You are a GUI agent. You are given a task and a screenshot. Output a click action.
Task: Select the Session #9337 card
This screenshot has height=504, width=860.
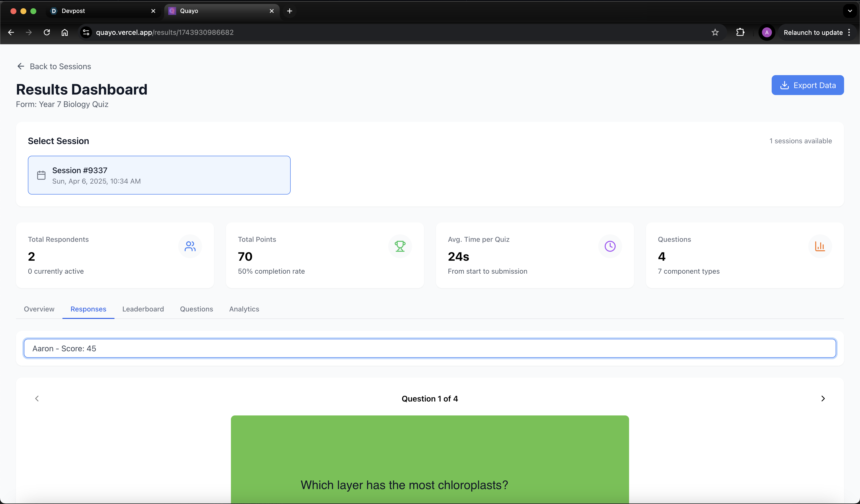[x=159, y=175]
